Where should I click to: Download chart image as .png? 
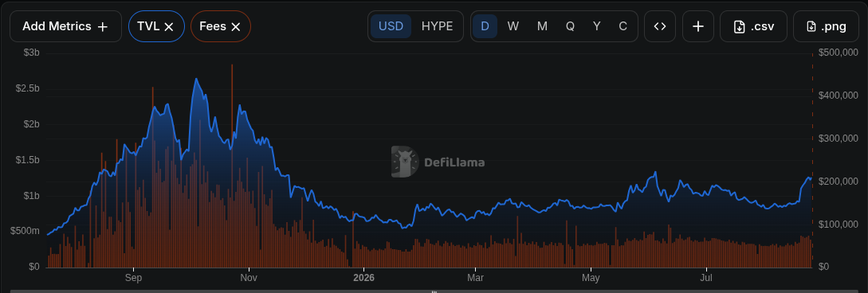(827, 26)
